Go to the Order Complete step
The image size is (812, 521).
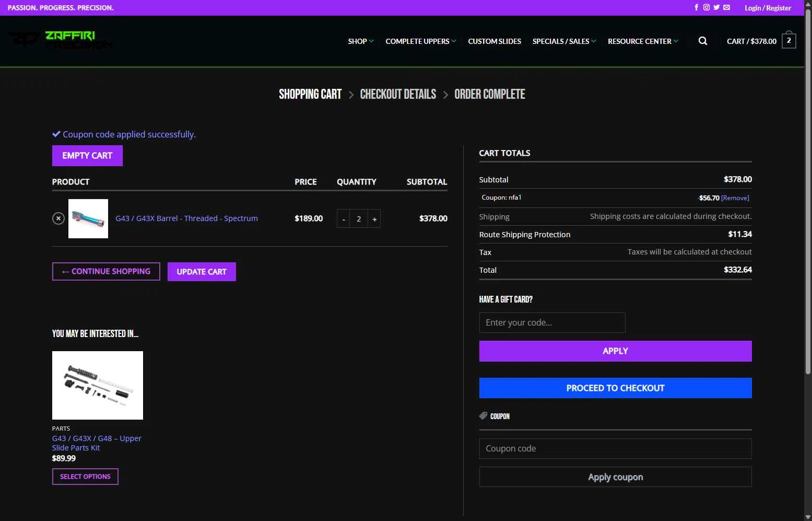click(490, 94)
